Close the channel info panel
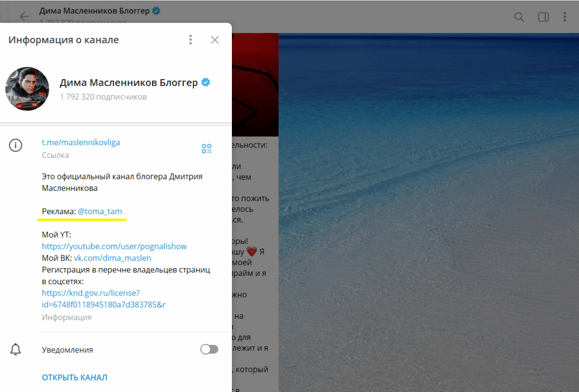Viewport: 579px width, 392px height. (215, 40)
